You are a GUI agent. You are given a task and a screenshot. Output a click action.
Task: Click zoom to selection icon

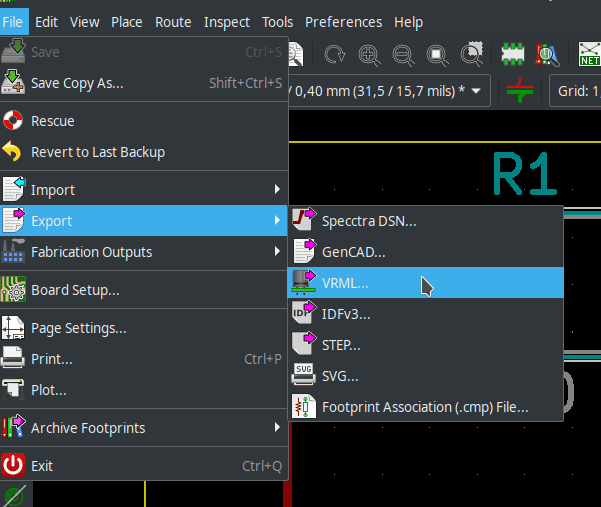472,54
